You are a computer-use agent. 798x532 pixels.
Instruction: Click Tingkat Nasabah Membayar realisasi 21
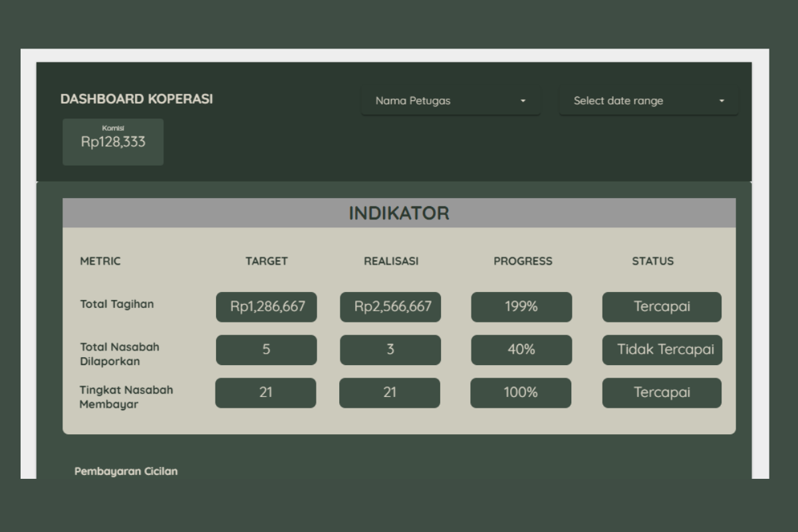coord(390,393)
